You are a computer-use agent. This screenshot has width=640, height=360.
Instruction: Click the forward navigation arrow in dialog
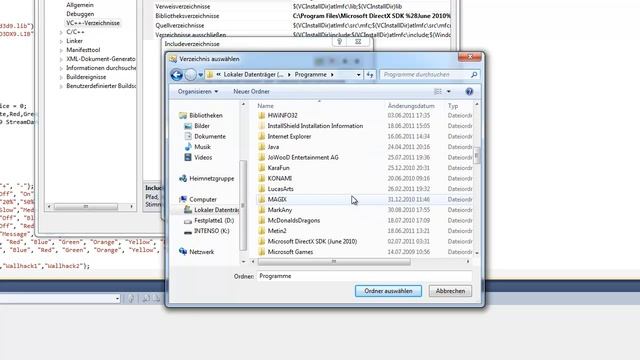pos(190,75)
